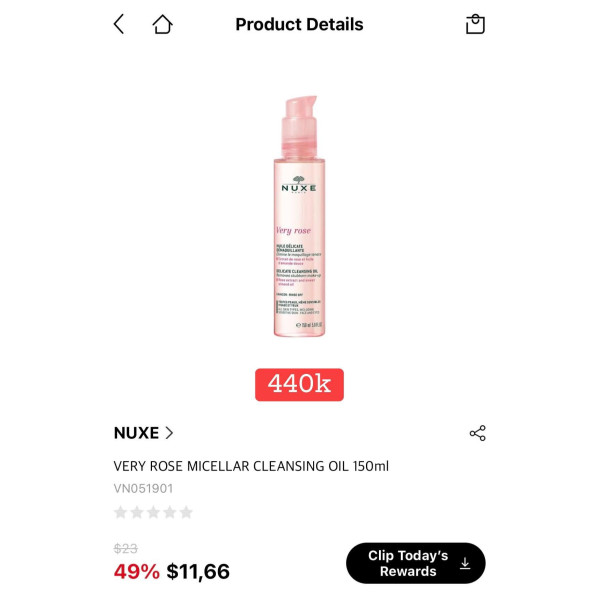Tap the NUXE cleansing oil product image
Viewport: 600px width, 600px height.
tap(300, 216)
